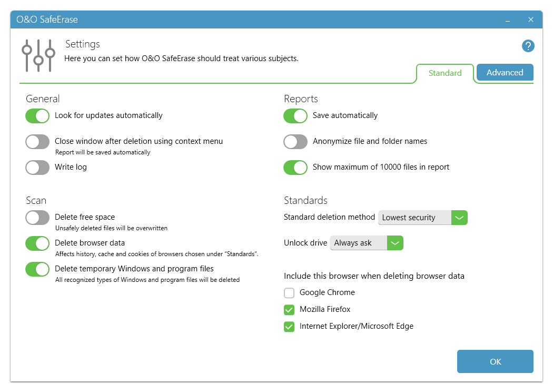Viewport: 553px width, 392px height.
Task: Check the Google Chrome checkbox
Action: [x=289, y=292]
